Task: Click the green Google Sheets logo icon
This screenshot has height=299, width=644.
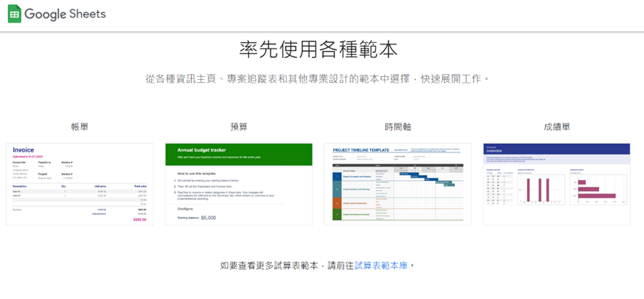Action: pos(15,14)
